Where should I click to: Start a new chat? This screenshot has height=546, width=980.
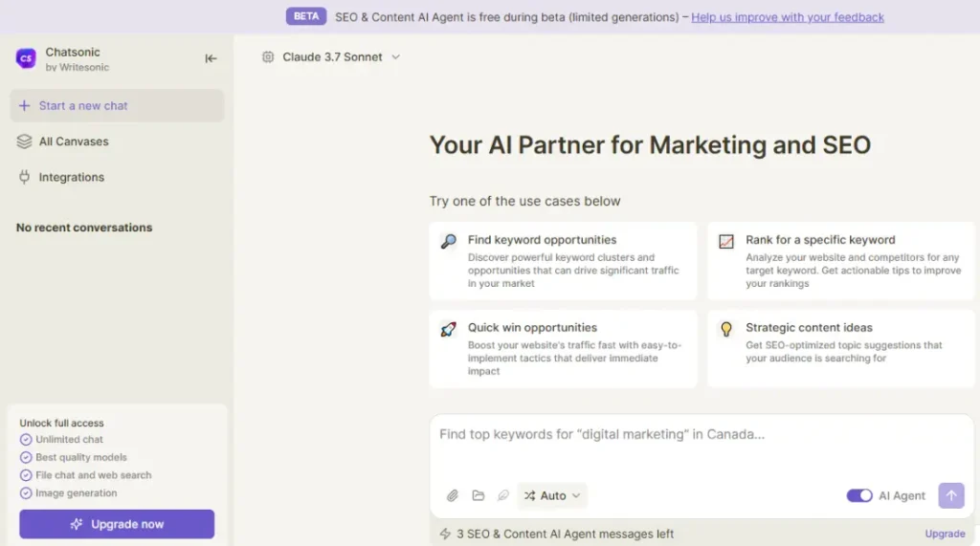coord(117,105)
